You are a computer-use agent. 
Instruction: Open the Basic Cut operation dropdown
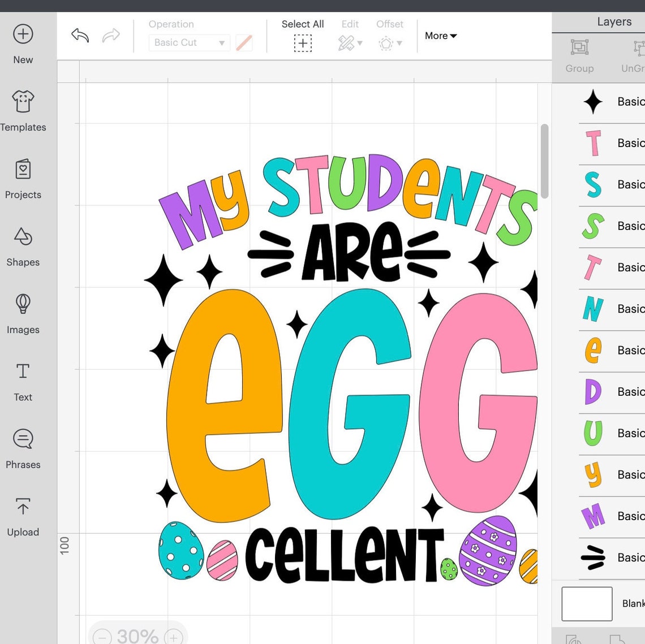(x=189, y=42)
